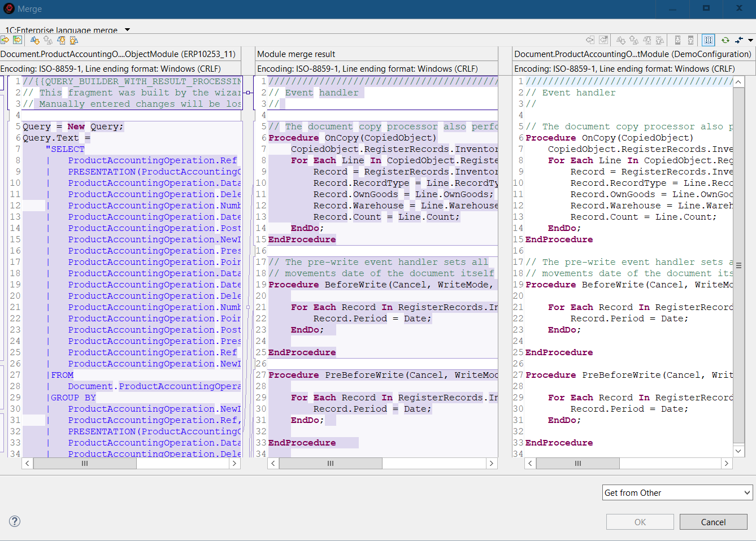Click the merge result horizontal scrollbar thumb
The width and height of the screenshot is (756, 541).
point(331,463)
